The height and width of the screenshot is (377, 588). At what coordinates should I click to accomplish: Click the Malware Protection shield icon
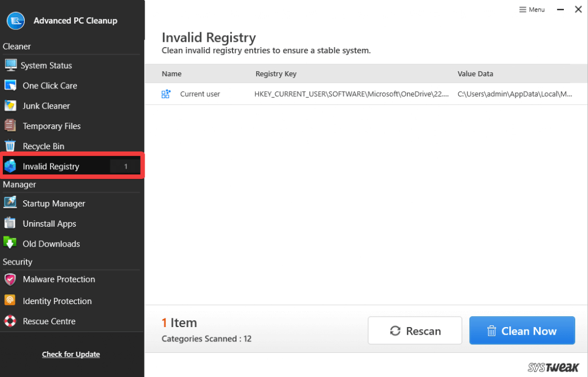(x=10, y=279)
